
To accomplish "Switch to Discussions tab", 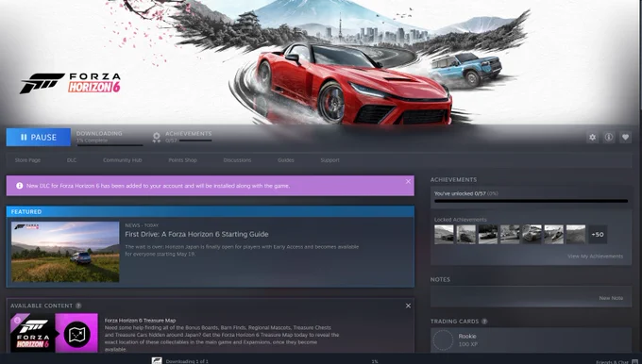I will [x=238, y=160].
